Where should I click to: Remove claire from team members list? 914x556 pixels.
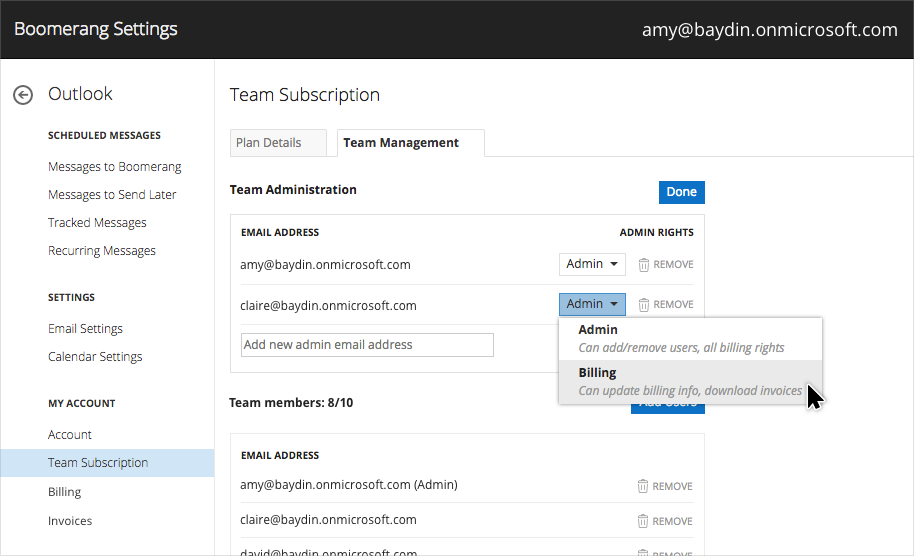[665, 521]
